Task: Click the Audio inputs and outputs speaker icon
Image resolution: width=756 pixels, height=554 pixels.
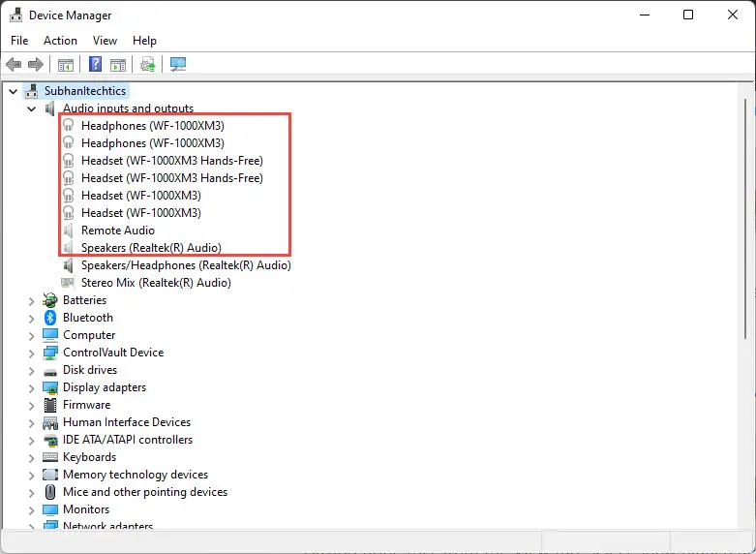Action: tap(49, 108)
